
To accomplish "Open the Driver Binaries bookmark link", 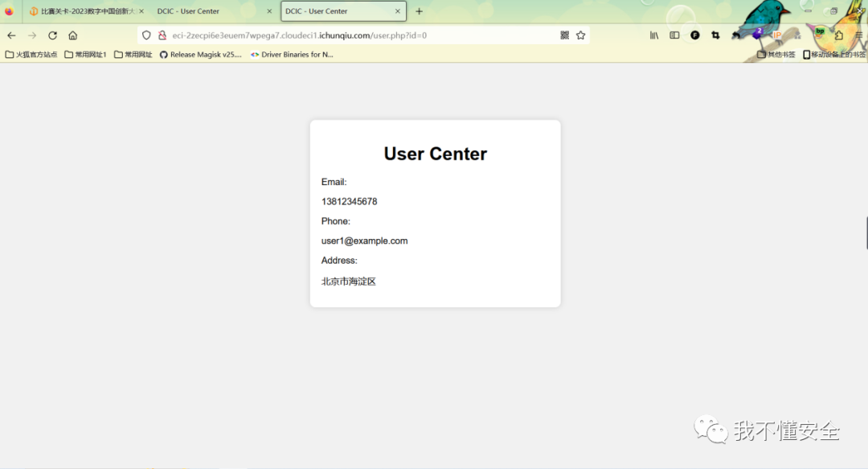I will click(292, 55).
